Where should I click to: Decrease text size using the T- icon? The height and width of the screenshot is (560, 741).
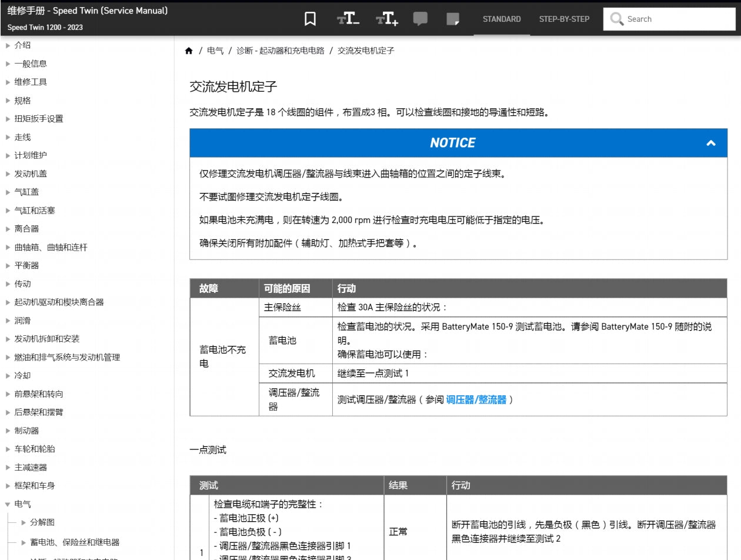(348, 18)
